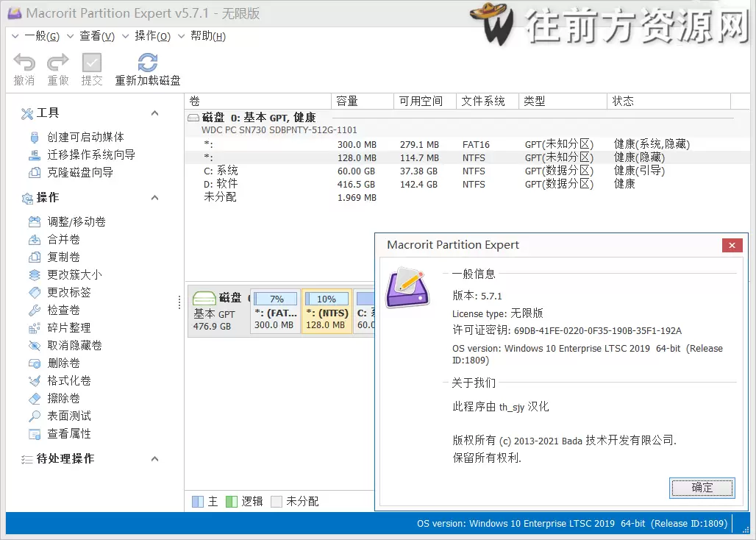Sort by the 类型 column header
756x540 pixels.
[x=563, y=102]
